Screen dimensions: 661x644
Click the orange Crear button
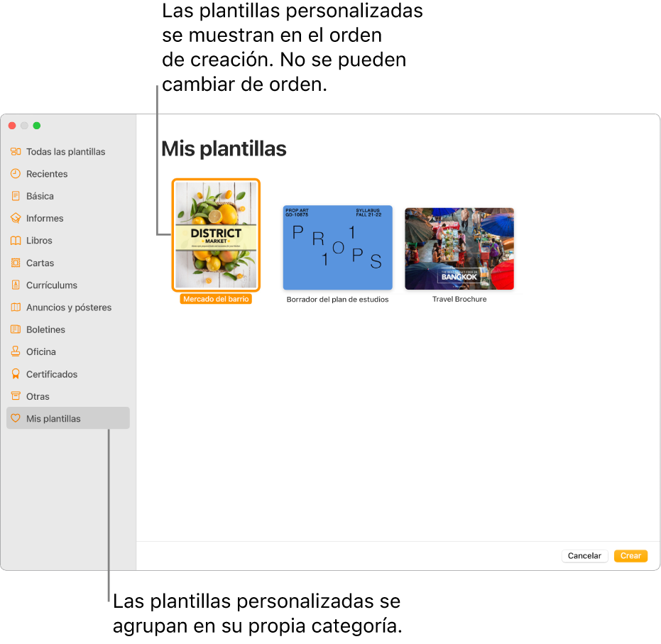click(630, 555)
